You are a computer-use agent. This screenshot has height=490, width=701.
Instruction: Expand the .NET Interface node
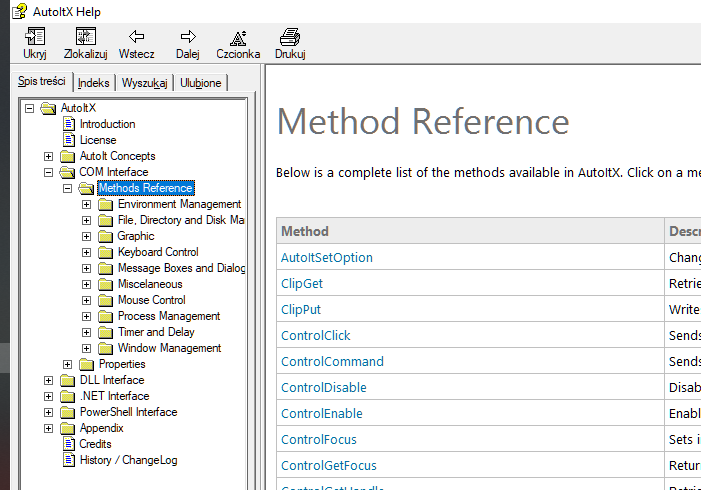coord(48,397)
